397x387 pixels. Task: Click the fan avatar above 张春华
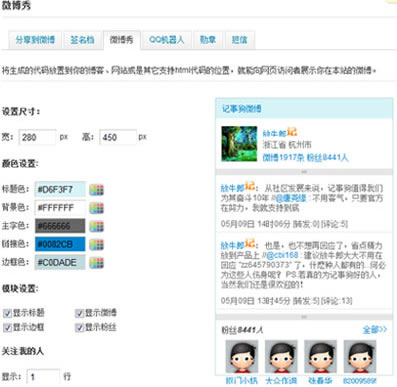pos(320,357)
